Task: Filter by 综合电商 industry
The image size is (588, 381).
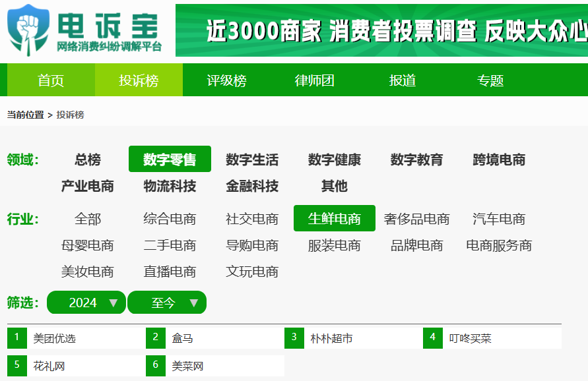Action: coord(170,219)
